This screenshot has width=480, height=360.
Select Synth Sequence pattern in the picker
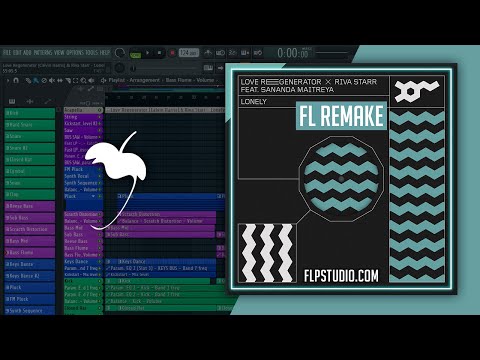pos(30,310)
